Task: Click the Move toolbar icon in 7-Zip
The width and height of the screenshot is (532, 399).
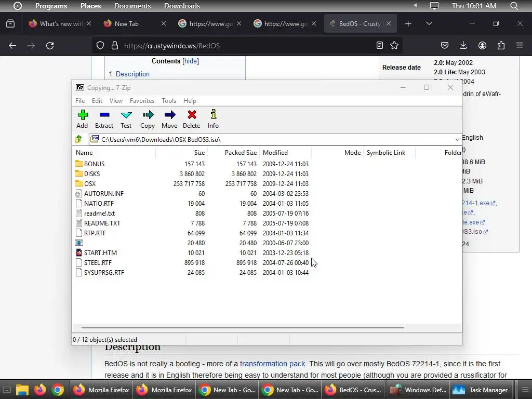Action: pyautogui.click(x=169, y=119)
